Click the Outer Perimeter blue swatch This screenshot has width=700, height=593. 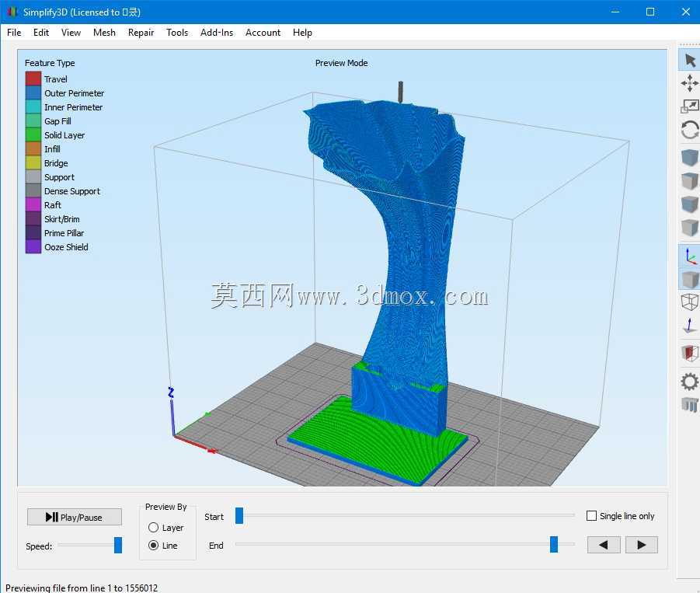[x=33, y=93]
